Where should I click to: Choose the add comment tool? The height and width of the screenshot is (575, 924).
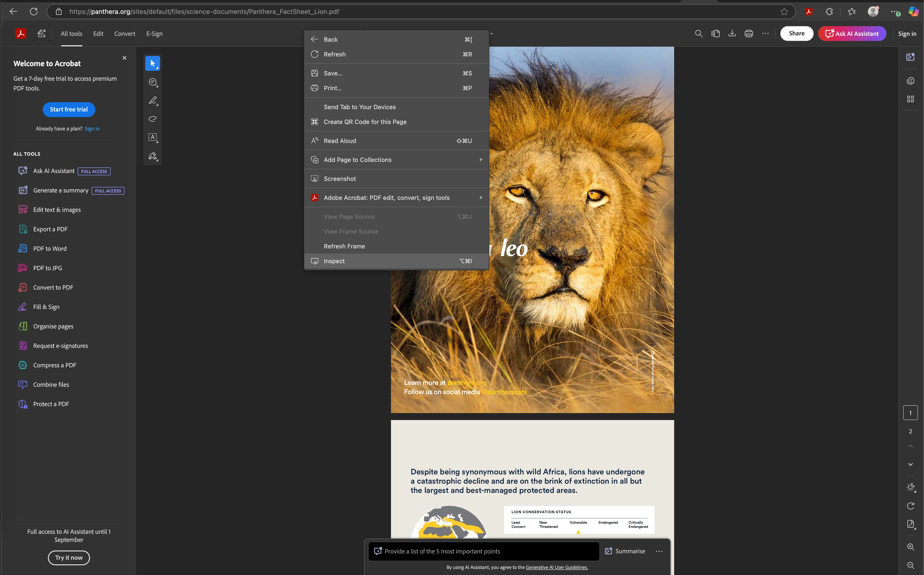(x=152, y=82)
